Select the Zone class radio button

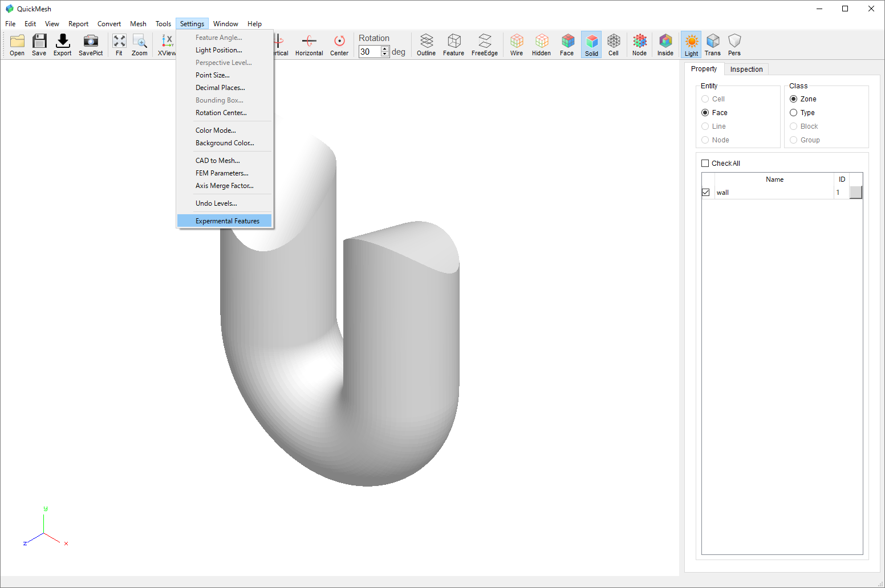[794, 99]
